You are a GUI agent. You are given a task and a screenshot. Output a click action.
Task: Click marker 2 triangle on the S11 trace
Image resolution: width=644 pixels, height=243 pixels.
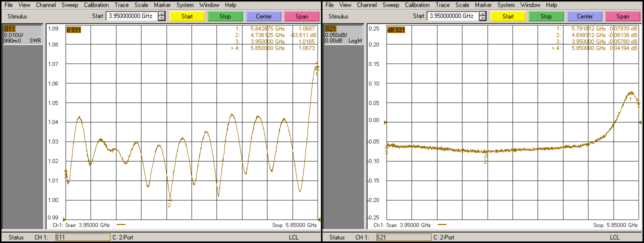coord(169,199)
